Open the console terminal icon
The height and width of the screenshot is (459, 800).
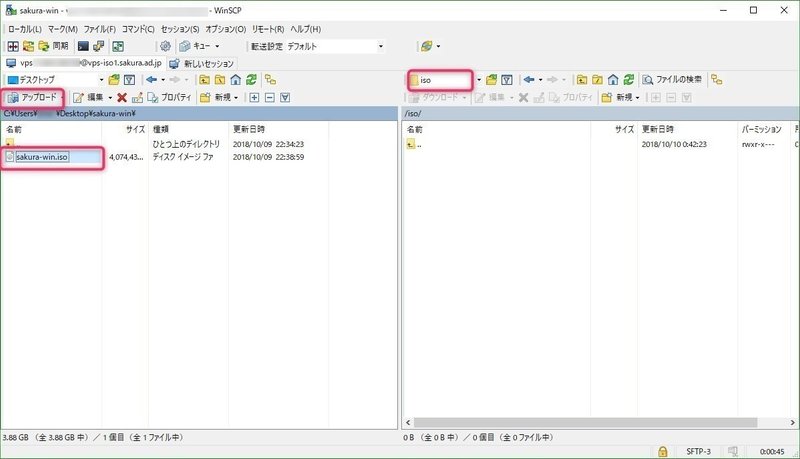[83, 46]
